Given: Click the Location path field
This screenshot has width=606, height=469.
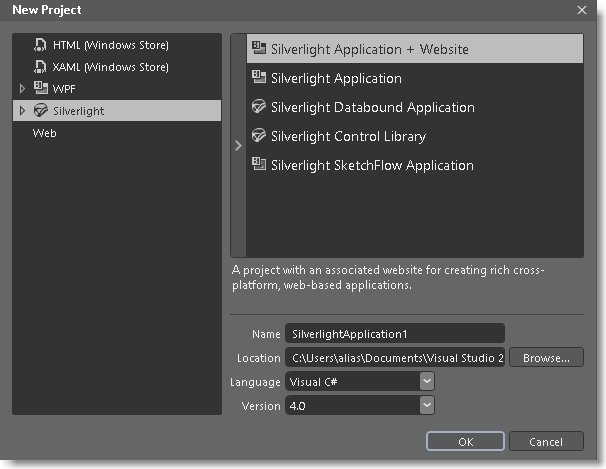Looking at the screenshot, I should (x=395, y=358).
